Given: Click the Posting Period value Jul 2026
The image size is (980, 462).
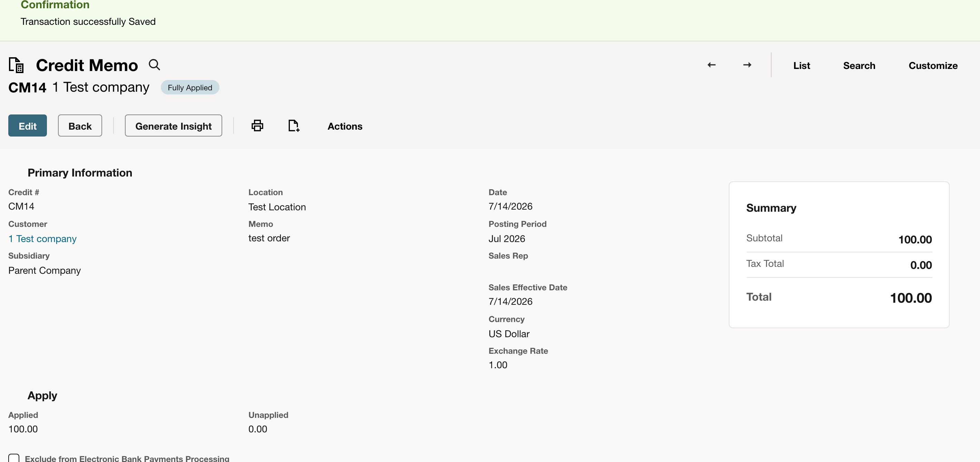Looking at the screenshot, I should point(506,239).
